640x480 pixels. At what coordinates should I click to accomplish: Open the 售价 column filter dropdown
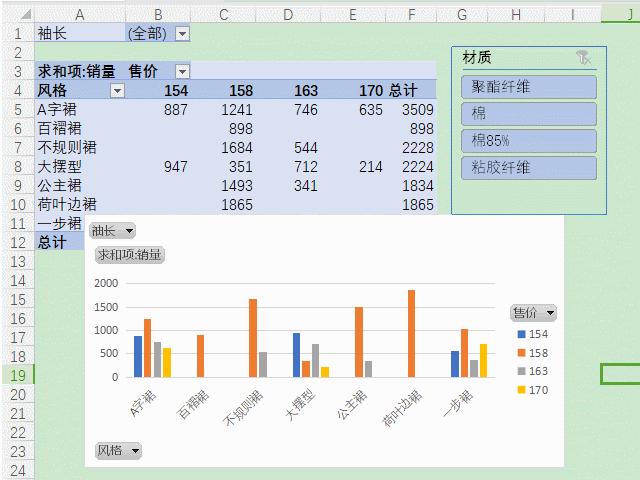pos(182,72)
